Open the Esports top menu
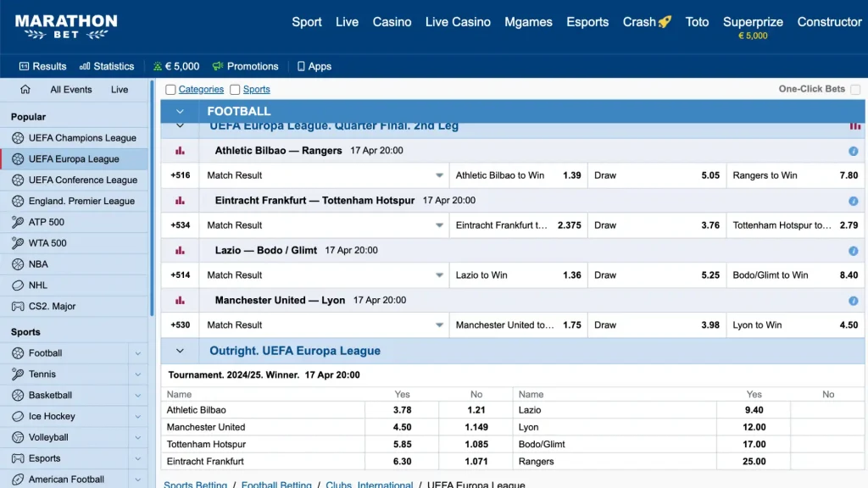This screenshot has width=868, height=488. pyautogui.click(x=587, y=22)
